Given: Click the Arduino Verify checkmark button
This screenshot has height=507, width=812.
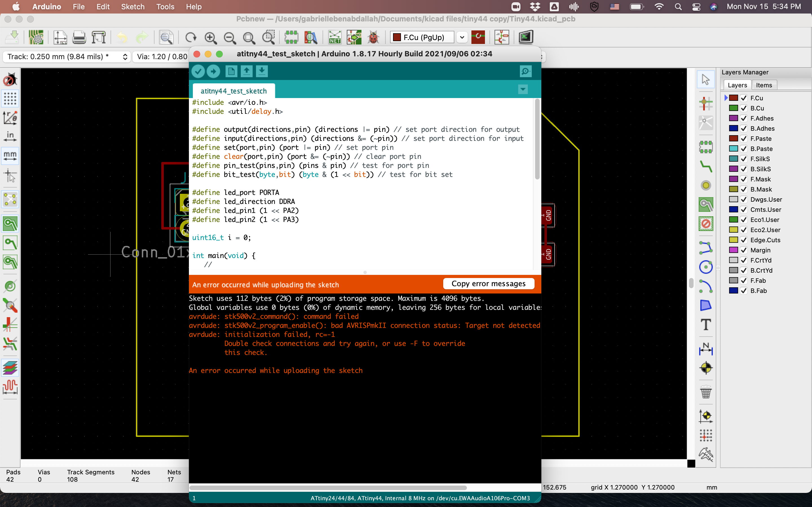Looking at the screenshot, I should 198,71.
